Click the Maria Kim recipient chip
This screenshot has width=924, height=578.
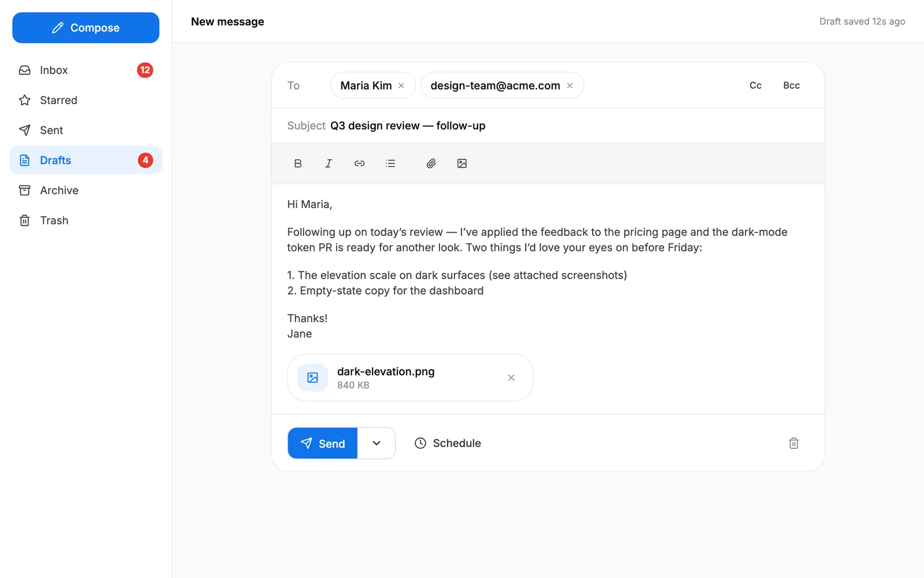coord(372,86)
